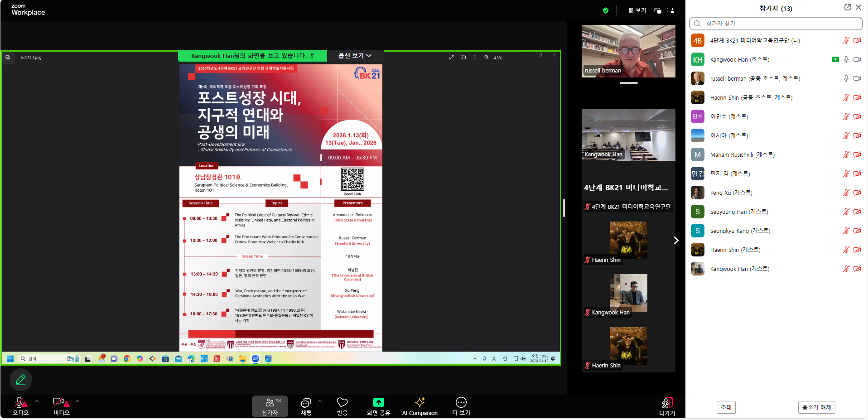
Task: Expand video settings arrow
Action: [77, 401]
